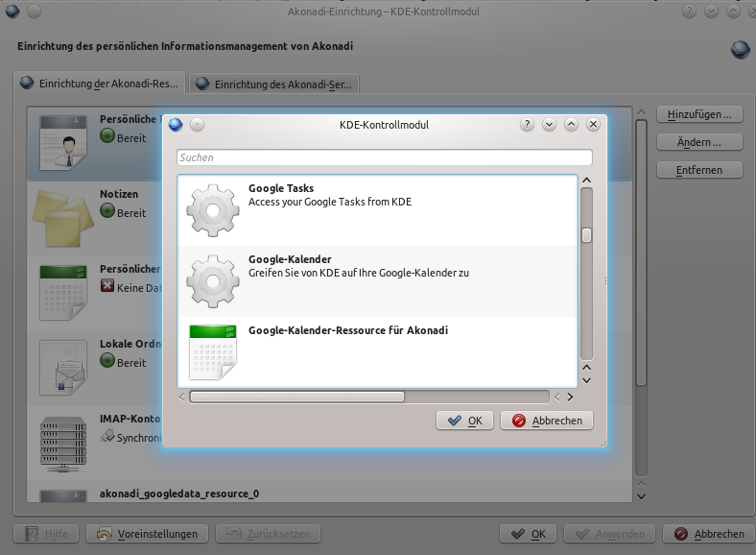Switch to Einrichtung des Akonadi-Ser... tab

coord(274,84)
